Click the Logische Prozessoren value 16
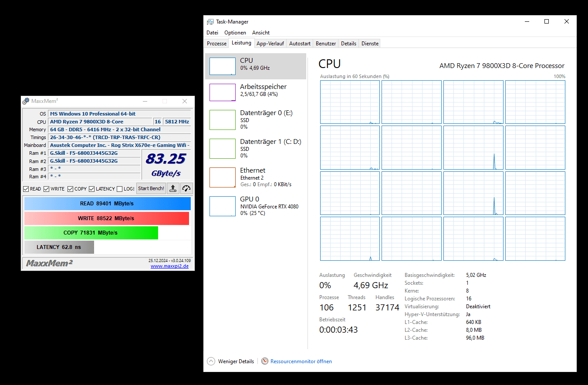The height and width of the screenshot is (385, 588). (x=469, y=299)
